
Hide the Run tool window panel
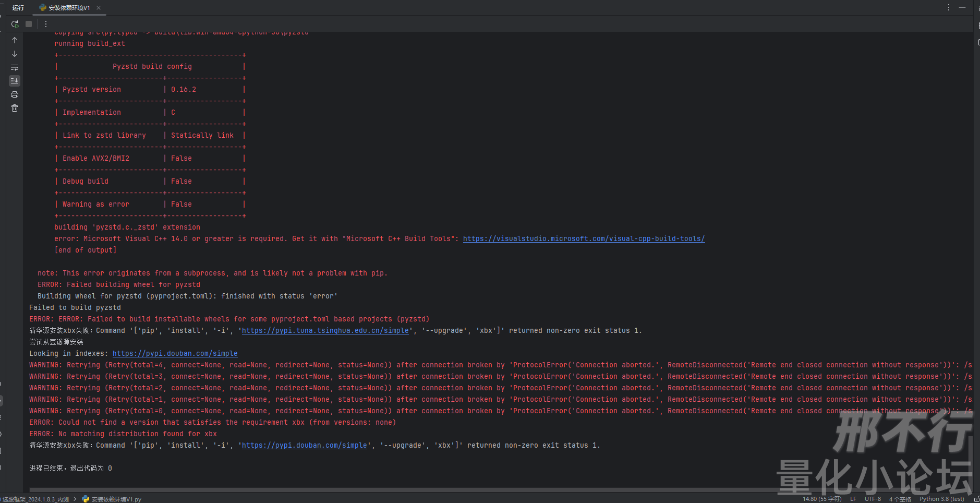click(962, 7)
